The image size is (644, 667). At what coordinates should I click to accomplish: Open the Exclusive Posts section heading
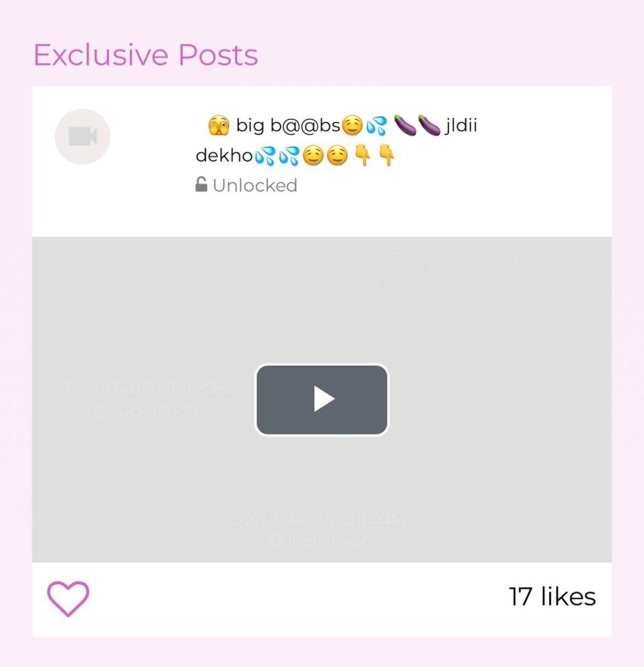point(145,55)
